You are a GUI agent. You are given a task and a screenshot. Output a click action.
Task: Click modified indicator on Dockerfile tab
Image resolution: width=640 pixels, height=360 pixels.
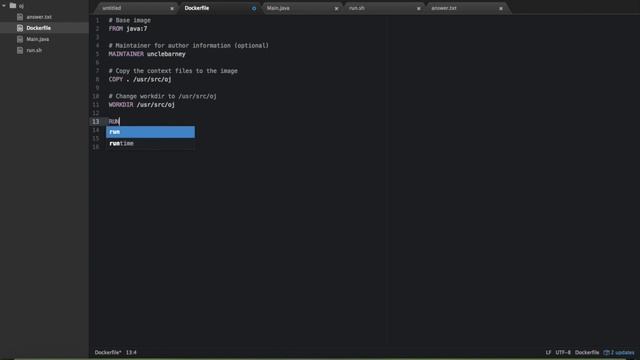click(x=254, y=9)
